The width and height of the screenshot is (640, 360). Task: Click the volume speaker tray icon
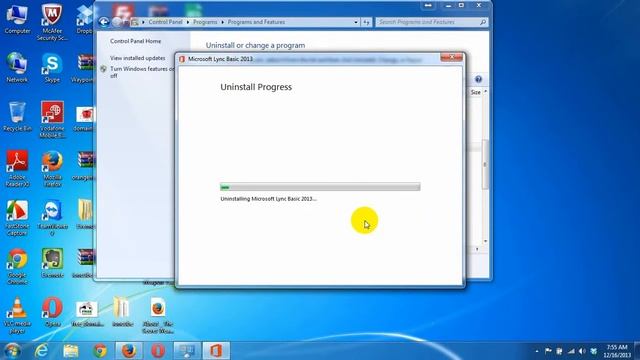(582, 351)
